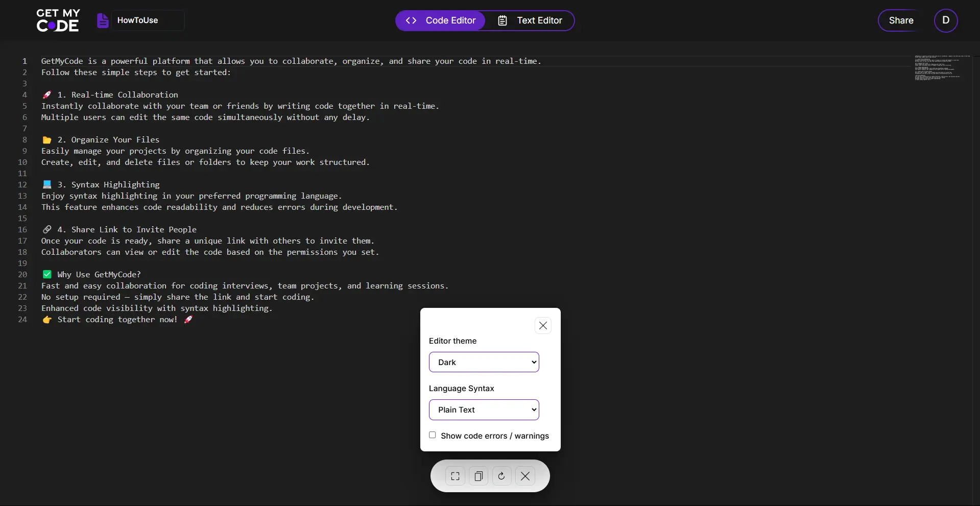The width and height of the screenshot is (980, 506).
Task: Click line number 12 in the gutter
Action: click(22, 185)
